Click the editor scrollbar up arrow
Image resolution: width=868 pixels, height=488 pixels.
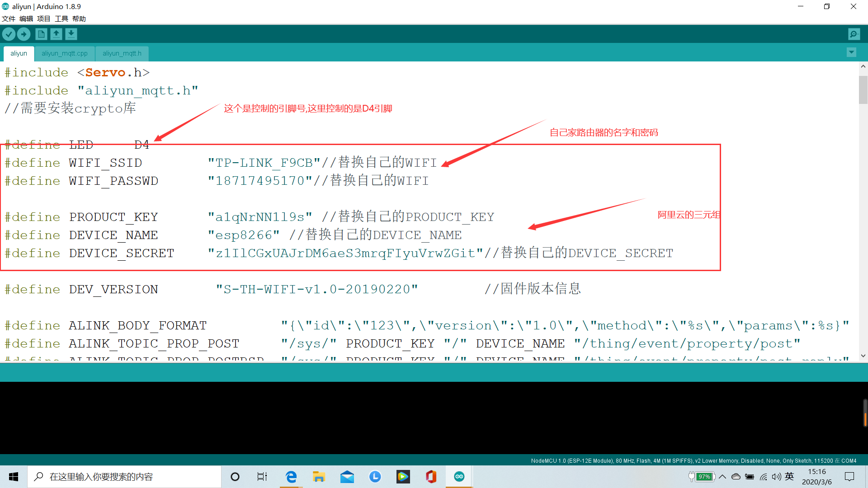tap(863, 66)
